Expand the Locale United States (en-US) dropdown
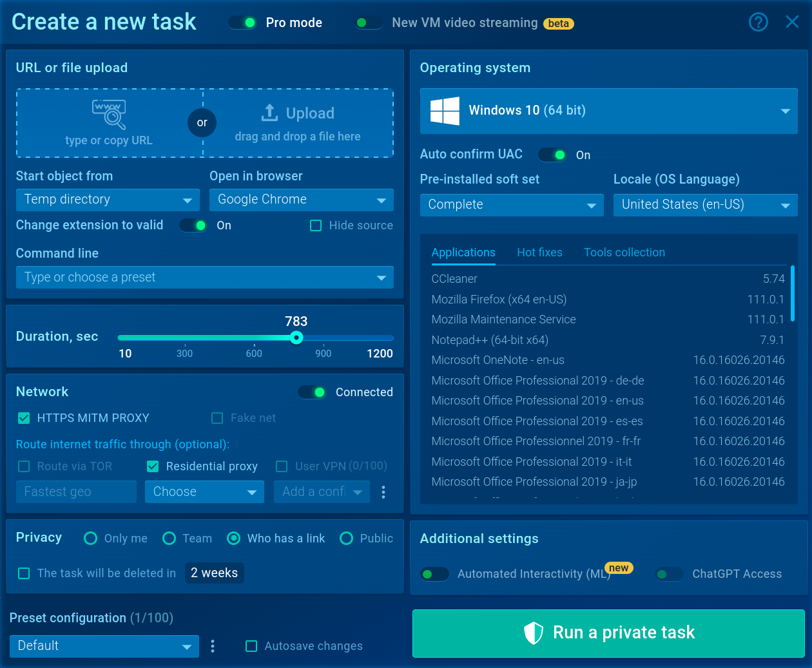This screenshot has height=668, width=812. pos(706,205)
